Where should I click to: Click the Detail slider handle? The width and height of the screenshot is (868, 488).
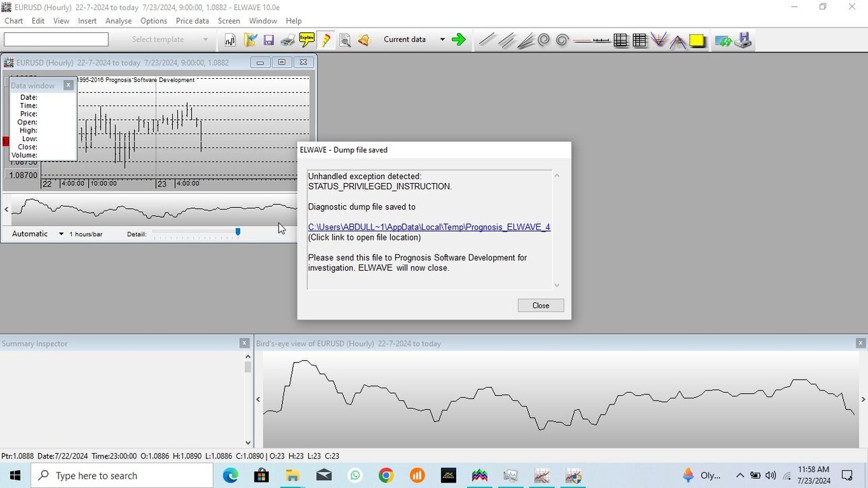tap(238, 232)
